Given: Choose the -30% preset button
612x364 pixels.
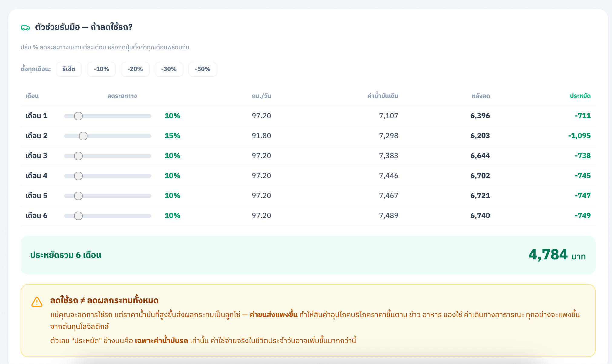Looking at the screenshot, I should (169, 69).
